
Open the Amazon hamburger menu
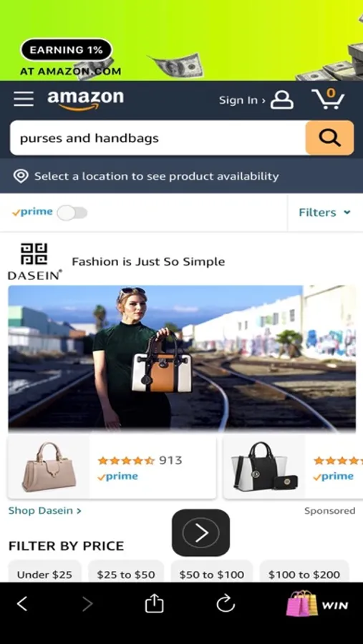coord(24,99)
